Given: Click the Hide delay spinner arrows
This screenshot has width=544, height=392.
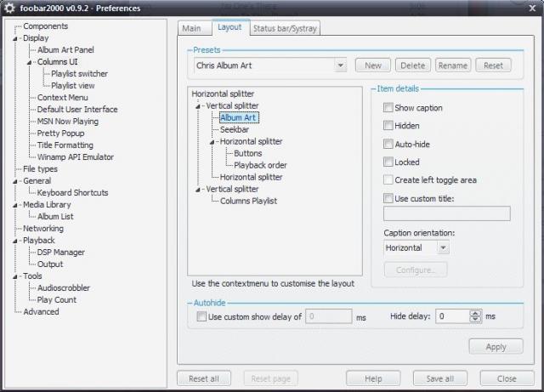Looking at the screenshot, I should [x=475, y=316].
